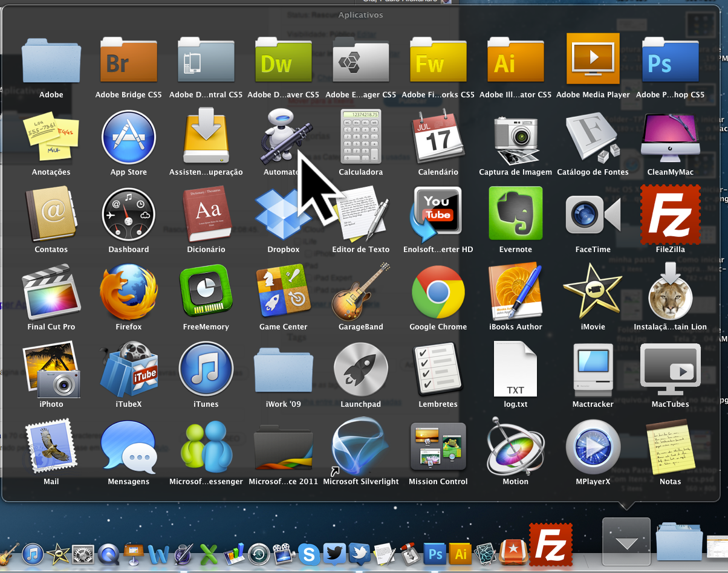The width and height of the screenshot is (728, 573).
Task: Open Final Cut Pro
Action: (x=51, y=293)
